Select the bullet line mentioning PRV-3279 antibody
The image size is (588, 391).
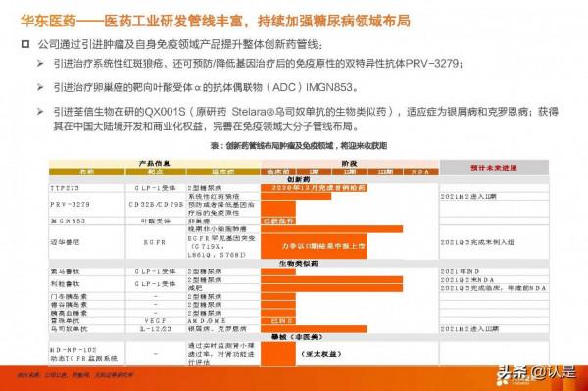tap(258, 64)
